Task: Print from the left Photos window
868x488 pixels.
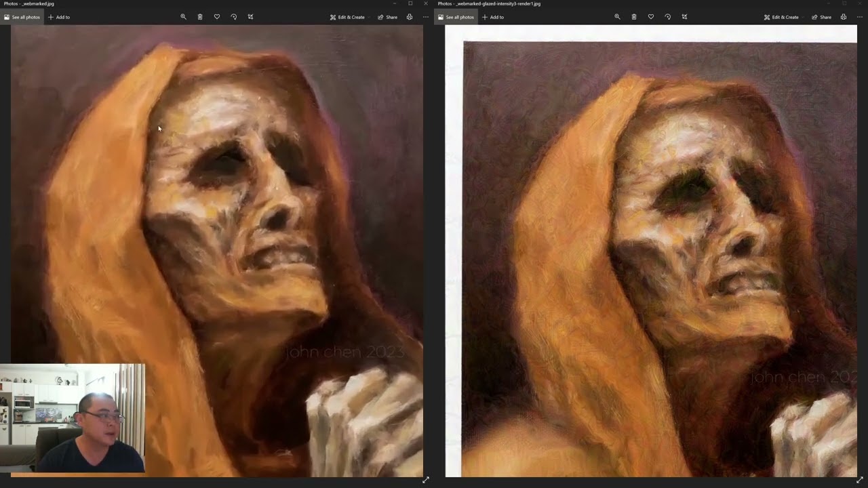Action: (x=410, y=17)
